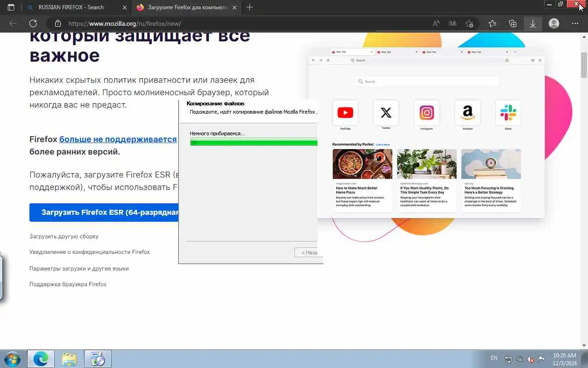Open Settings and more menu
The width and height of the screenshot is (588, 368).
pos(575,23)
